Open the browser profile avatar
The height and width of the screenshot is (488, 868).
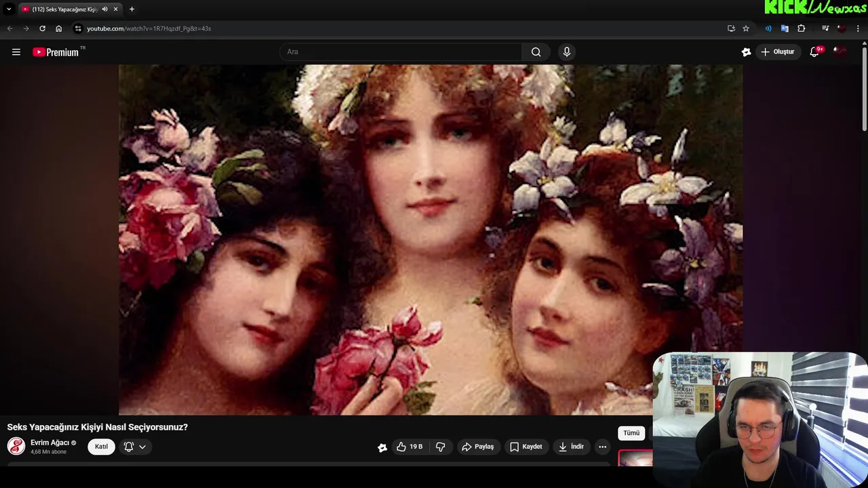[842, 28]
